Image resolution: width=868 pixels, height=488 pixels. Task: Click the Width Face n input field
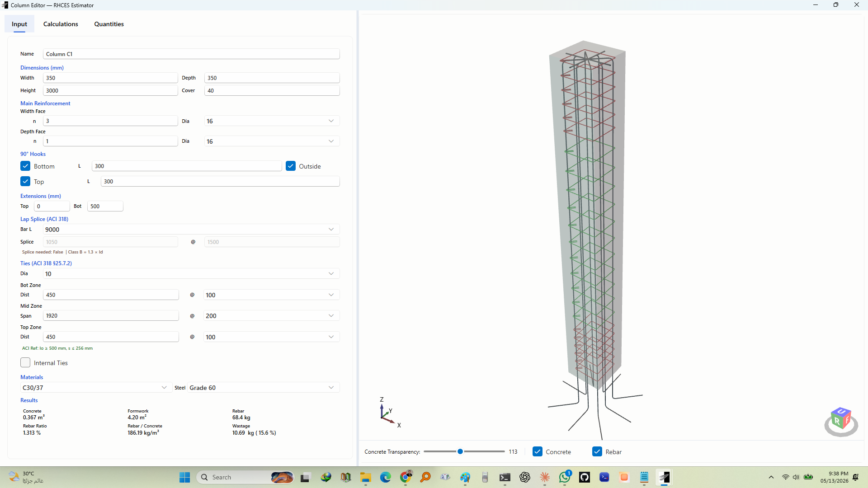tap(110, 121)
